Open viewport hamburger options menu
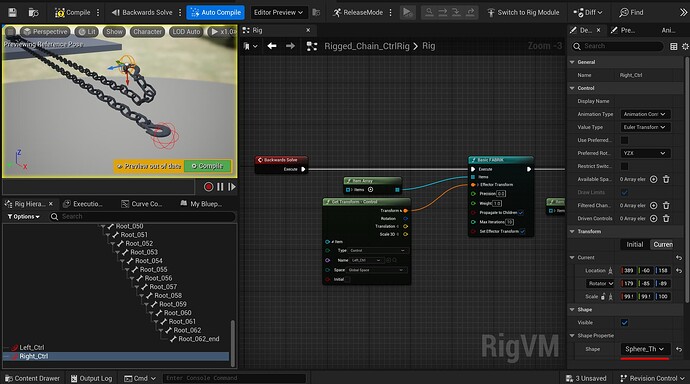 [x=10, y=32]
